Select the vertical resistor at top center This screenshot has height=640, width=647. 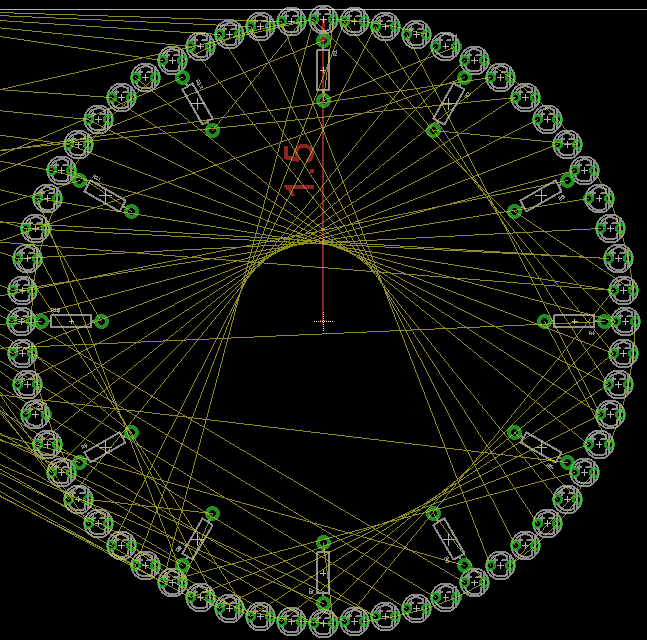click(x=322, y=70)
